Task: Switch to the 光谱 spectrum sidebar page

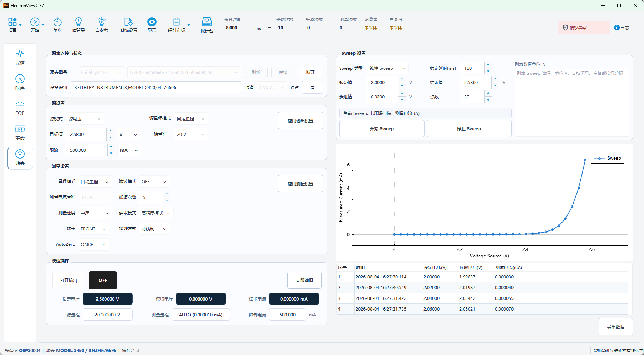Action: (20, 57)
